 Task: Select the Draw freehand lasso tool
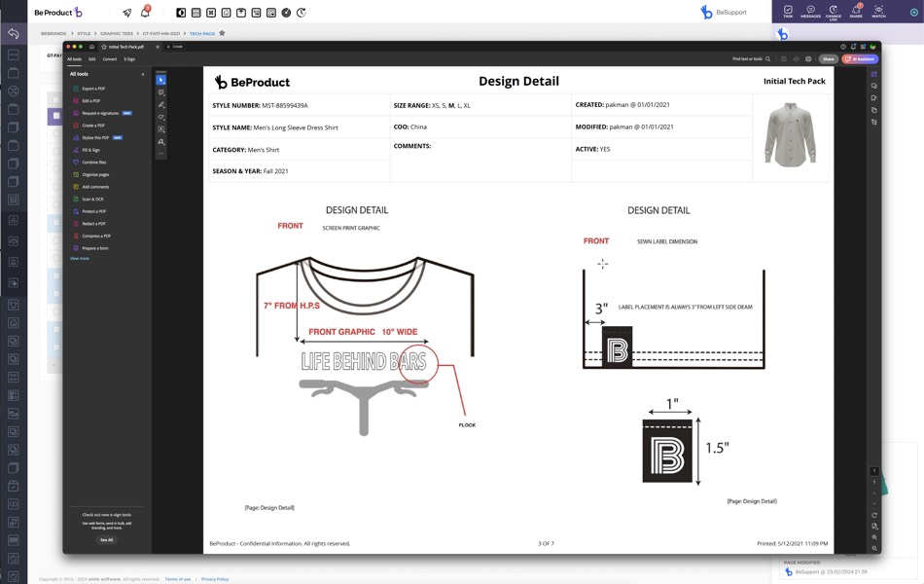(160, 118)
